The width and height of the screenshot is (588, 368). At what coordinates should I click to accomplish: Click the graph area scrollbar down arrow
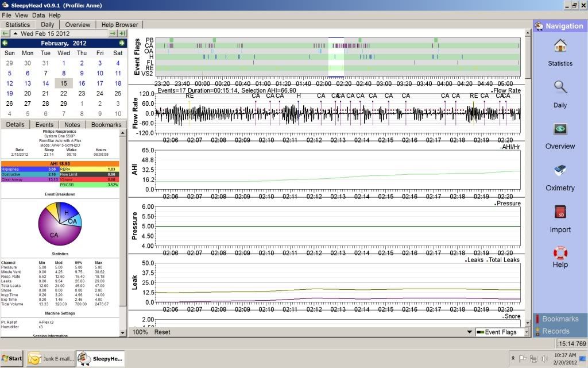528,323
